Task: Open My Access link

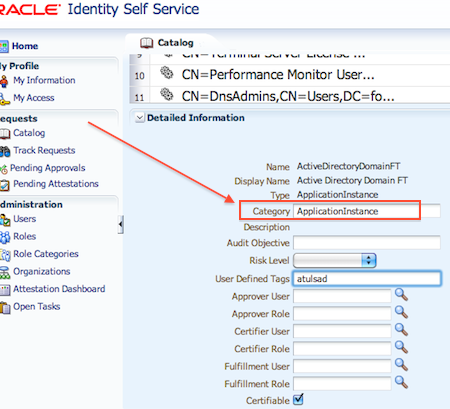Action: 34,98
